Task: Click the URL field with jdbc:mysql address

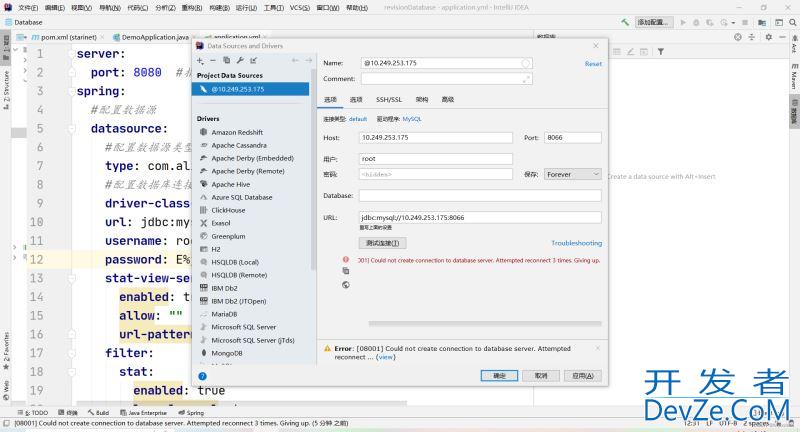Action: click(480, 218)
